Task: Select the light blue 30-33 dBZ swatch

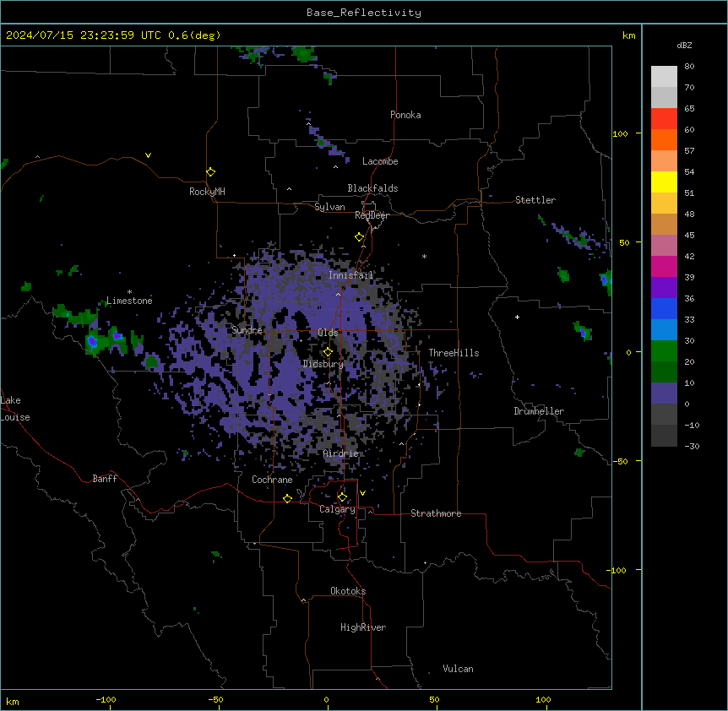Action: (664, 330)
